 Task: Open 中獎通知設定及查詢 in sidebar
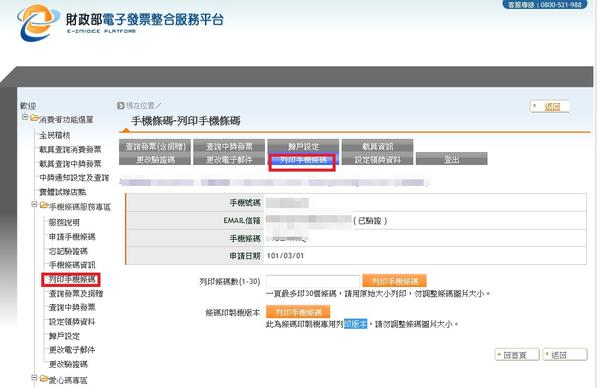coord(74,178)
